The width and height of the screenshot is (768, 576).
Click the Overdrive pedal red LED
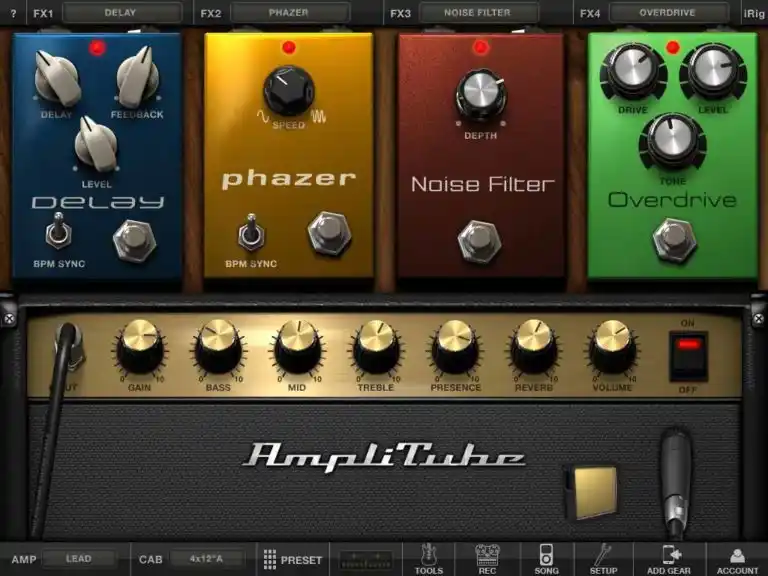672,48
